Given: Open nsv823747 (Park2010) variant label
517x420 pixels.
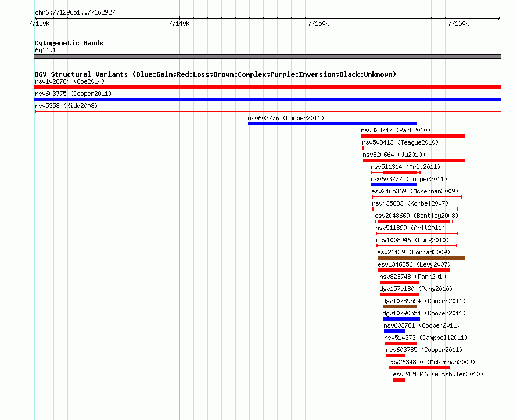Looking at the screenshot, I should (396, 130).
